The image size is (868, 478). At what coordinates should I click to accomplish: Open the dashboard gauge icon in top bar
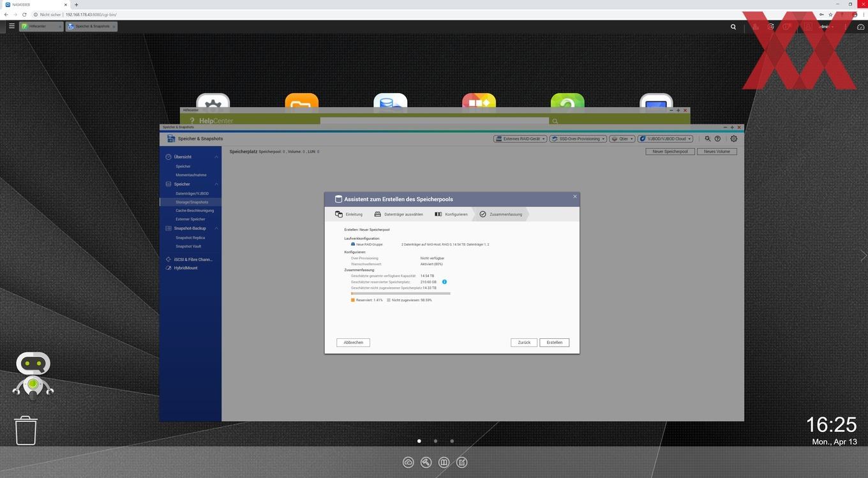click(860, 27)
